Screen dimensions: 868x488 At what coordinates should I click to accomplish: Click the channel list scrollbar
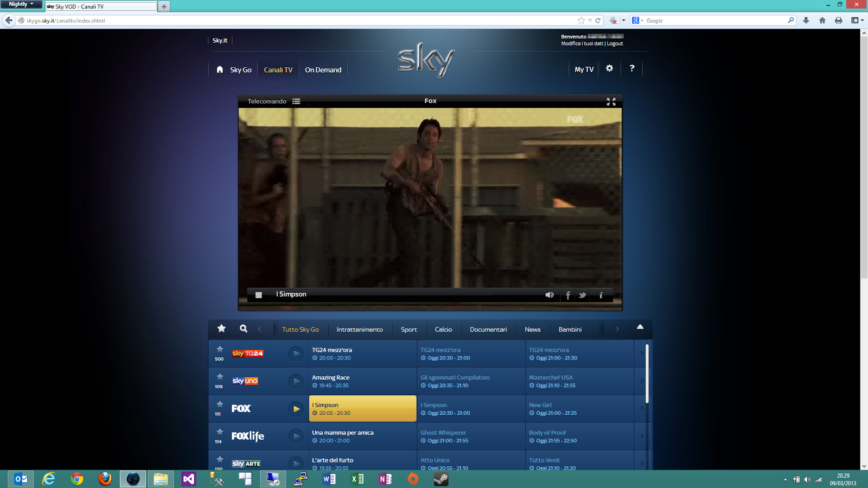coord(647,373)
